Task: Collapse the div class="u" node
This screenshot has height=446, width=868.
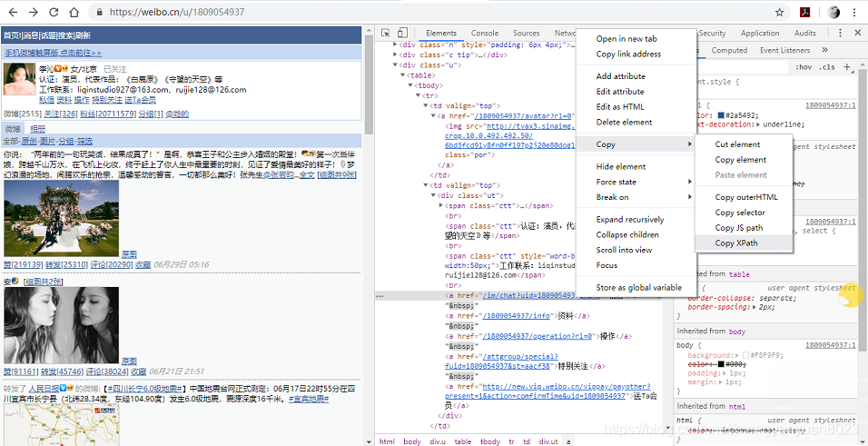Action: [x=395, y=65]
